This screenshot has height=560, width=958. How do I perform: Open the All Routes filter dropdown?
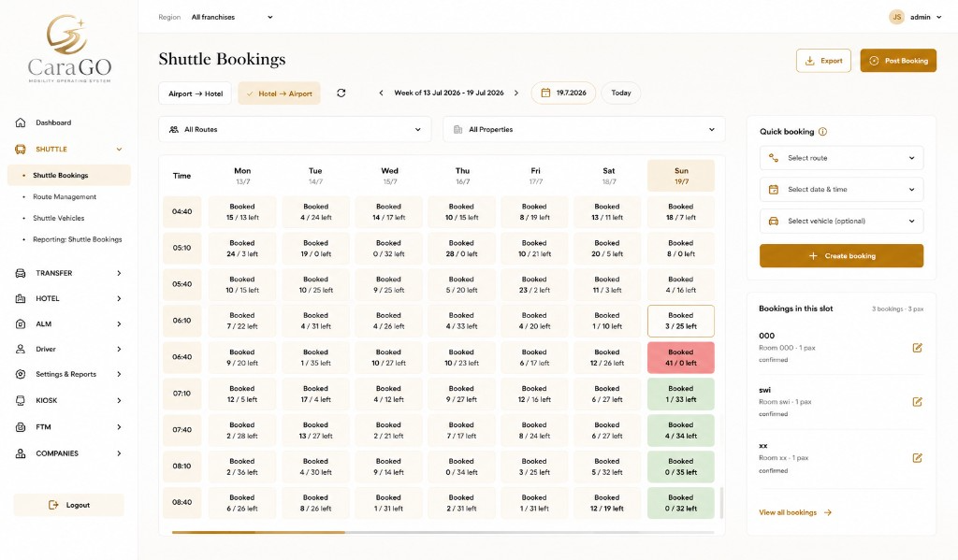click(x=295, y=129)
